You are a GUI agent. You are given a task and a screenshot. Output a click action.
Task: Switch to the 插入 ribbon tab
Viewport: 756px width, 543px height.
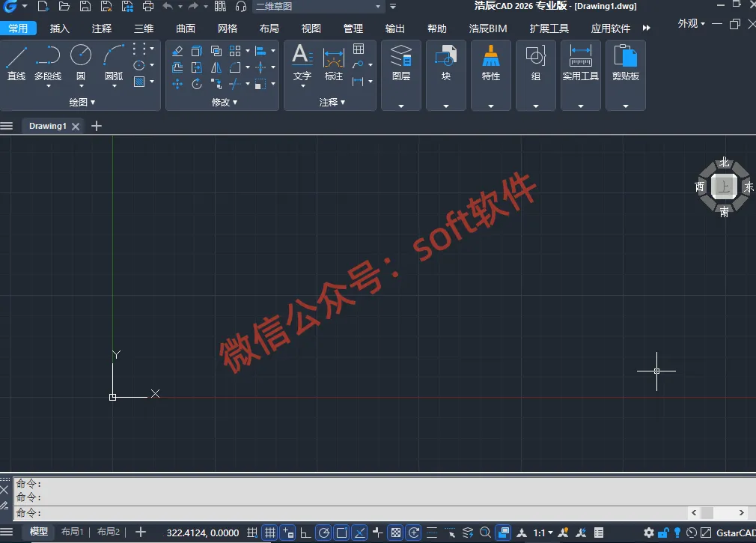point(60,28)
